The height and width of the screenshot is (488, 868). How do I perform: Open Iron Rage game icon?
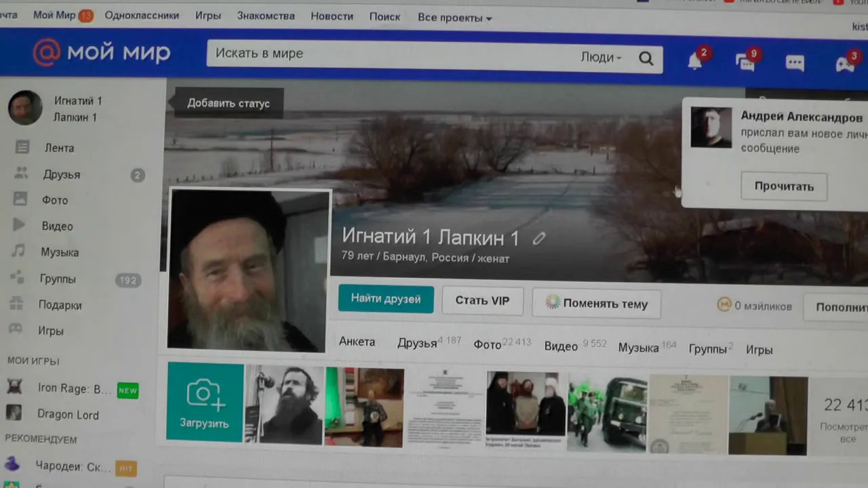[14, 387]
